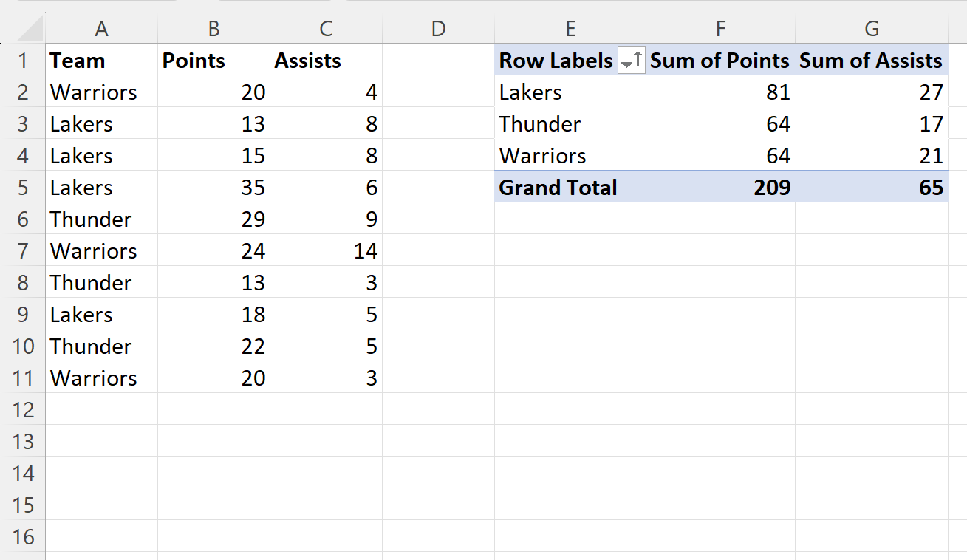Screen dimensions: 967x560
Task: Select column A header
Action: [101, 29]
